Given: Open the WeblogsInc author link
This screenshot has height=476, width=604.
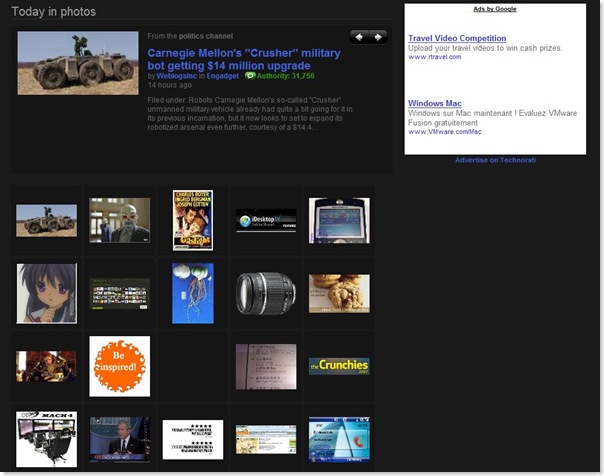Looking at the screenshot, I should click(x=176, y=76).
